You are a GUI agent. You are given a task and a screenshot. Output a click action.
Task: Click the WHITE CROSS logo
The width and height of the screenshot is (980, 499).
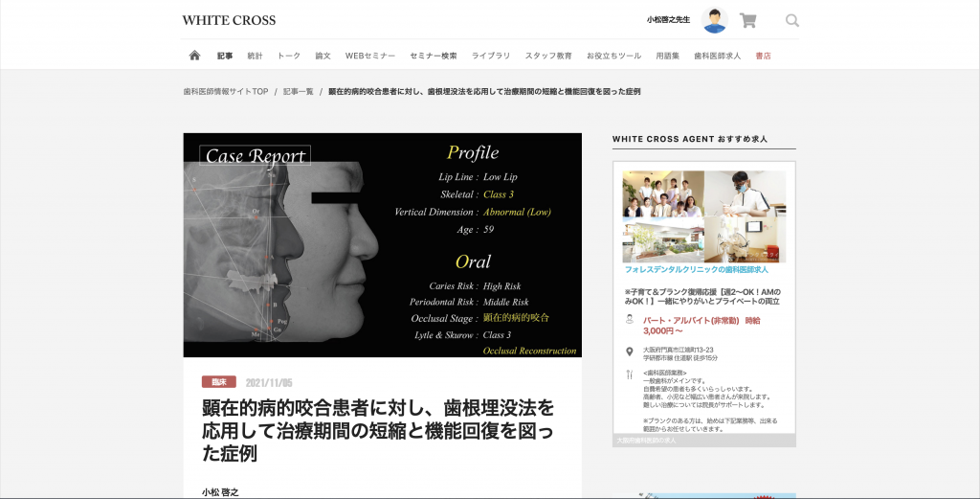pyautogui.click(x=229, y=20)
